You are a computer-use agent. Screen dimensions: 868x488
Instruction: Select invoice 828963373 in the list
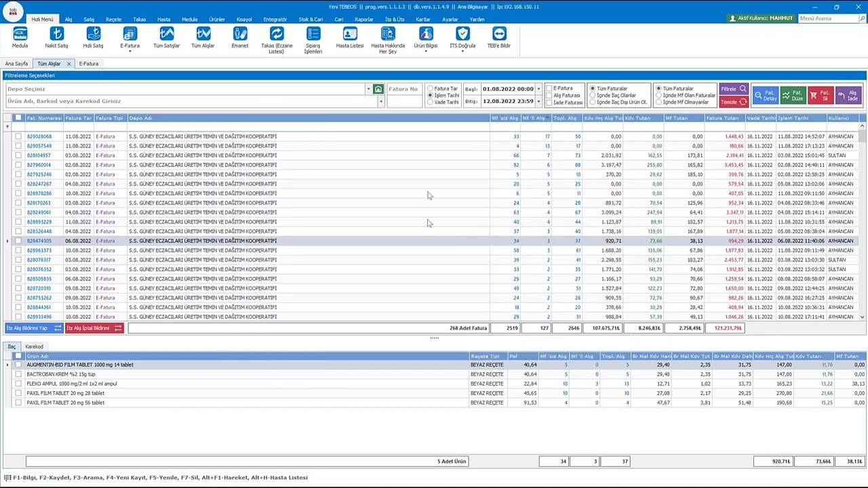pos(39,250)
